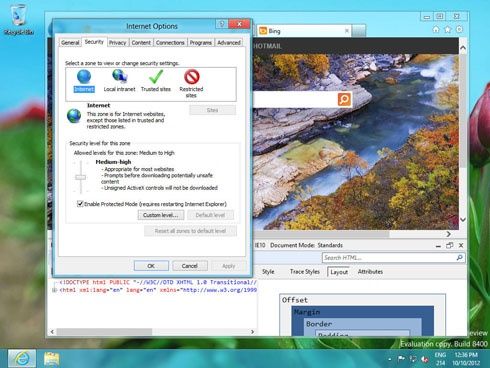The height and width of the screenshot is (368, 490).
Task: Click the security level slider thumb
Action: pyautogui.click(x=80, y=177)
